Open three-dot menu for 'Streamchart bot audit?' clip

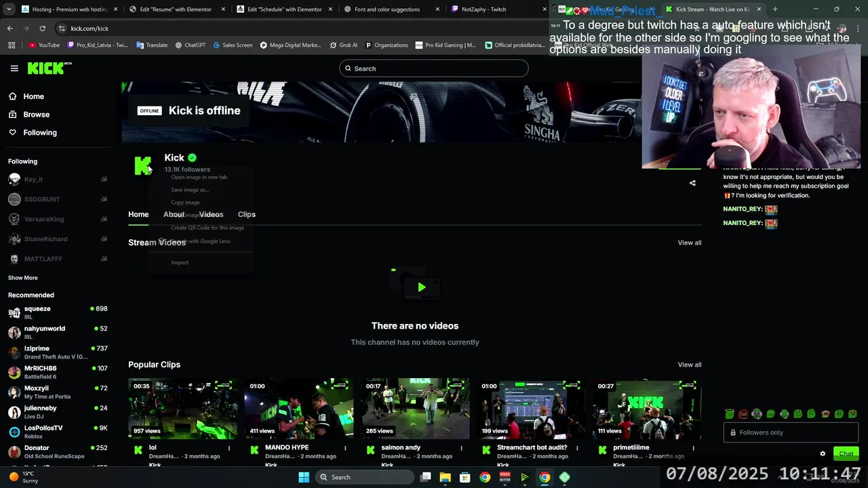pyautogui.click(x=577, y=448)
